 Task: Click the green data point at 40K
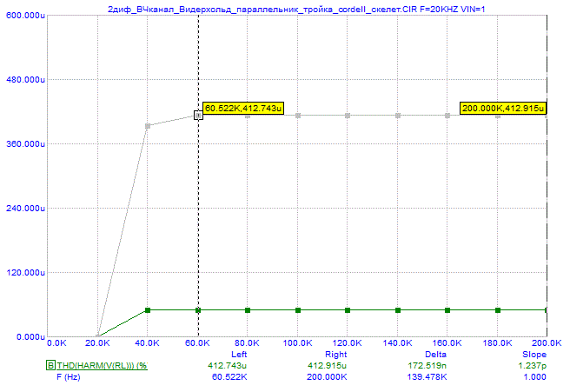[x=148, y=310]
